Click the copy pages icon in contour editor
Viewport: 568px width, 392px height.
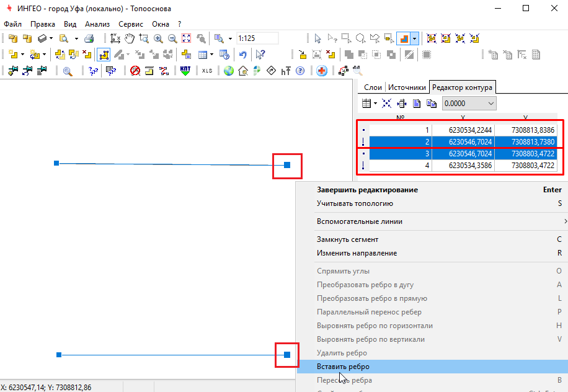tap(432, 104)
